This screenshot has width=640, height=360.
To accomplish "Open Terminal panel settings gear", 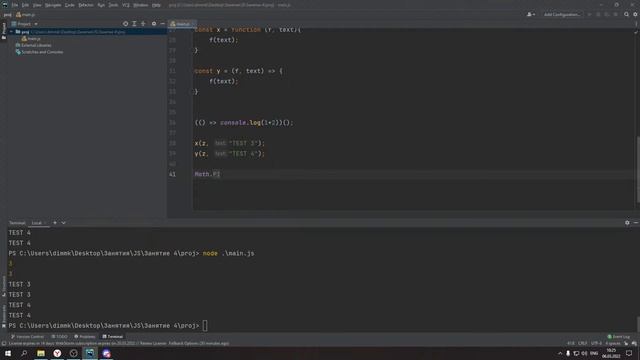I will pyautogui.click(x=627, y=223).
